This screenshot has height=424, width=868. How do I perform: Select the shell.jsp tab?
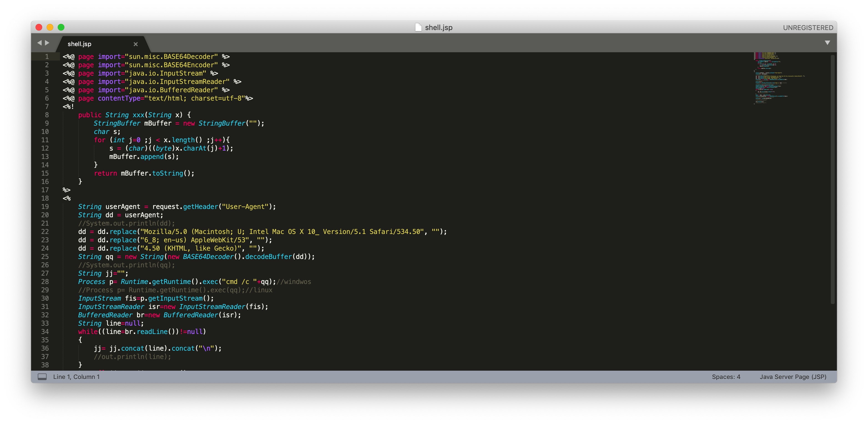(80, 44)
